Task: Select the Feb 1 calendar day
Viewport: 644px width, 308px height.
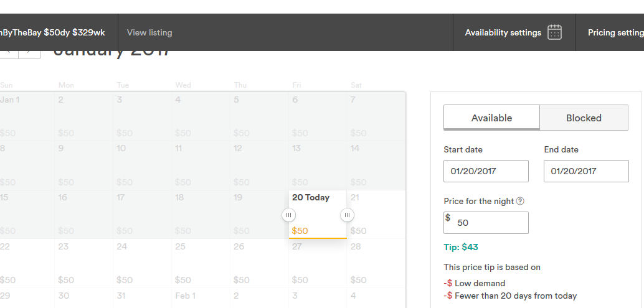Action: pos(201,297)
